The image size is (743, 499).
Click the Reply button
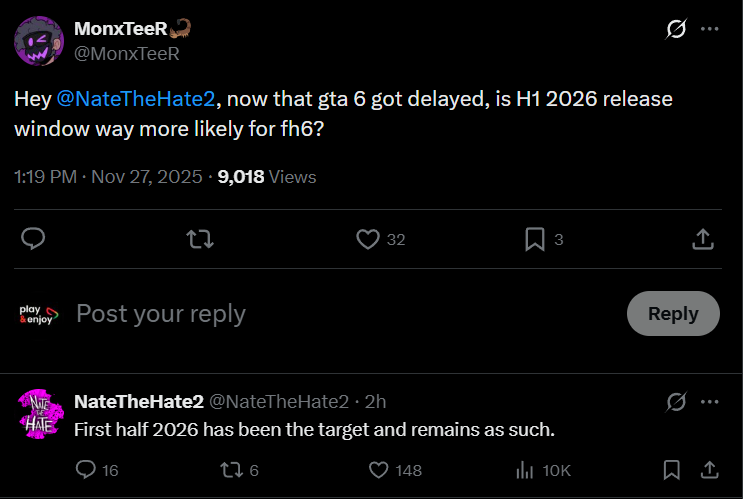coord(672,313)
